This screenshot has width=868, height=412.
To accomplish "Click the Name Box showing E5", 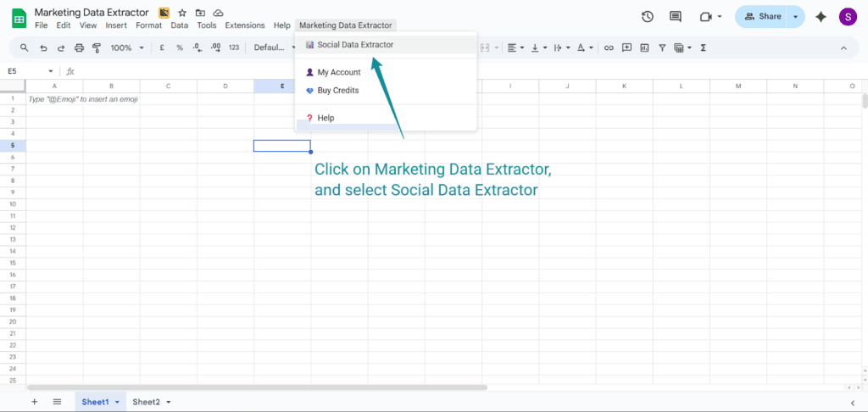I will click(x=25, y=71).
